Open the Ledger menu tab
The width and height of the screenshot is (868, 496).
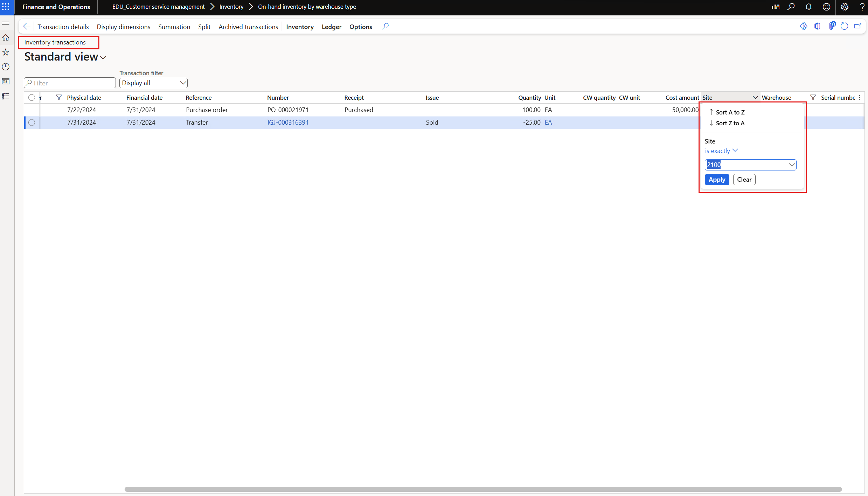(x=331, y=27)
